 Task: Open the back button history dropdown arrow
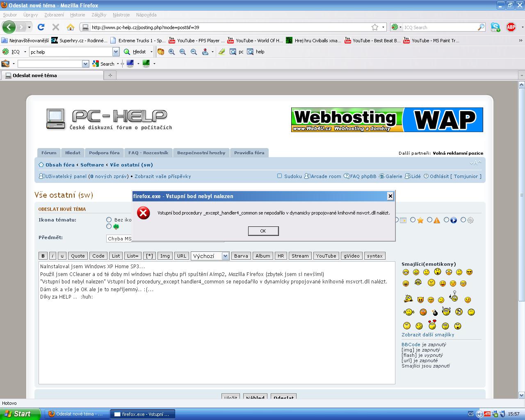tap(29, 27)
